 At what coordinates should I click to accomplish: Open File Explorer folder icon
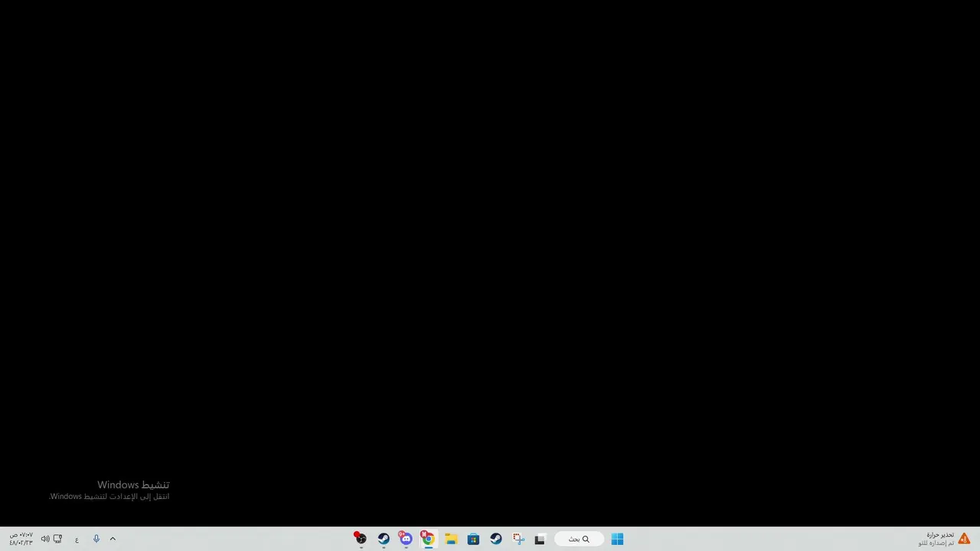(x=451, y=539)
